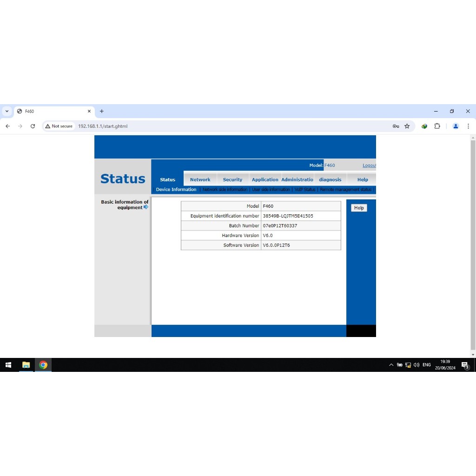
Task: Select Device Information submenu
Action: (x=176, y=190)
